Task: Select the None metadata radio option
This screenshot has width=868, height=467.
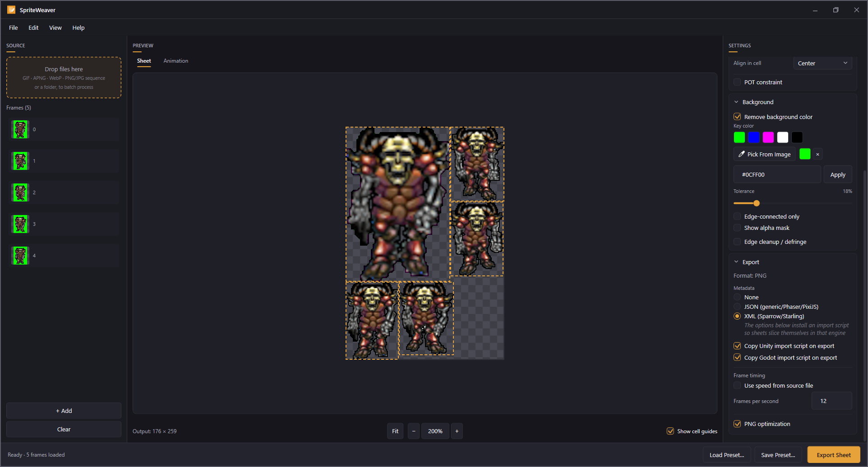Action: pos(737,297)
